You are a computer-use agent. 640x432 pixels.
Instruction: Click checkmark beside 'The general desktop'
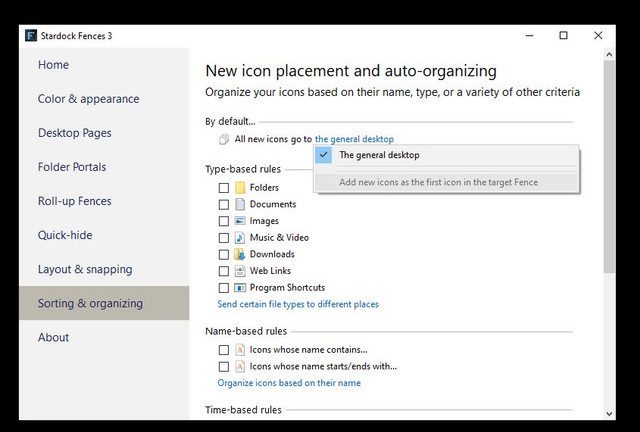324,155
